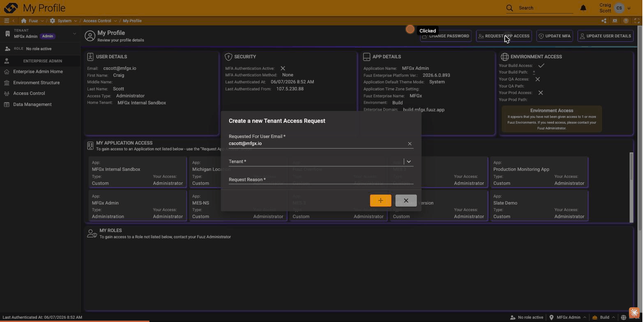Viewport: 644px width, 322px height.
Task: Click the location pin icon in the status bar
Action: 552,317
